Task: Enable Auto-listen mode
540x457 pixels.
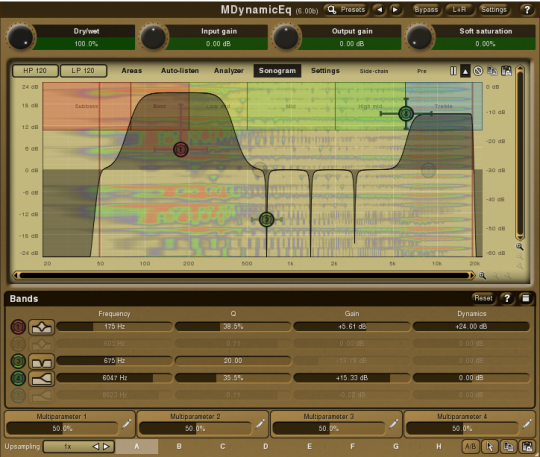Action: point(180,71)
